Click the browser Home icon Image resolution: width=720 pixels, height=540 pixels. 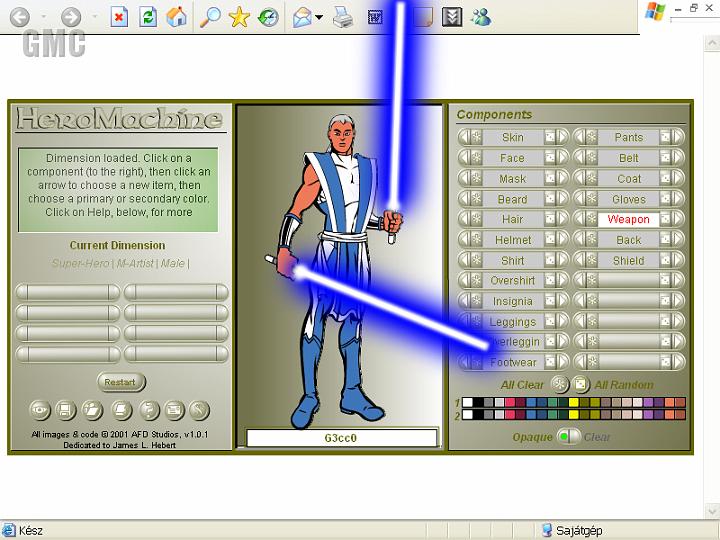177,17
